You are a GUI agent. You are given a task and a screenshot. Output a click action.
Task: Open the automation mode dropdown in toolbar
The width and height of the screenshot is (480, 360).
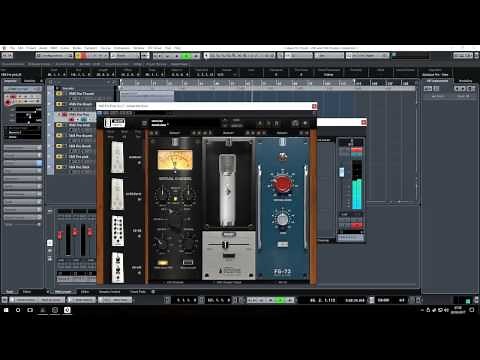click(125, 56)
